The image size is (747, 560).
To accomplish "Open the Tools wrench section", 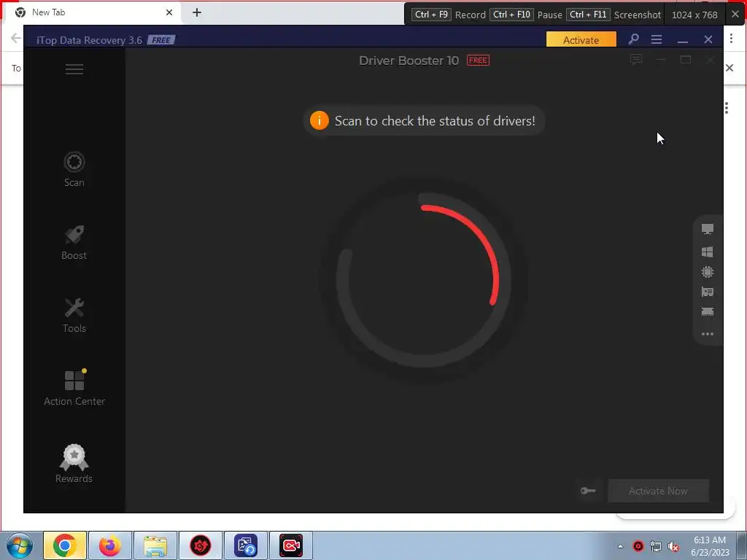I will tap(74, 315).
